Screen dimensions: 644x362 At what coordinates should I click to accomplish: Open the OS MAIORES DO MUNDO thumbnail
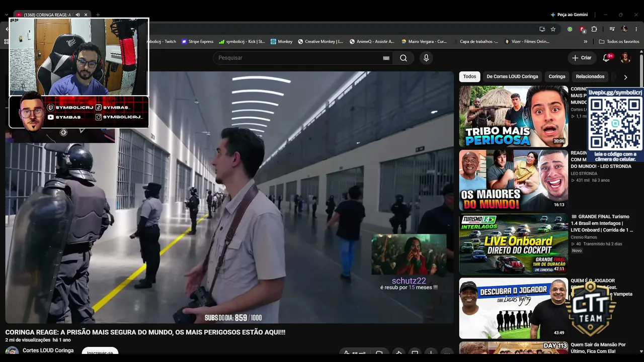(x=513, y=180)
